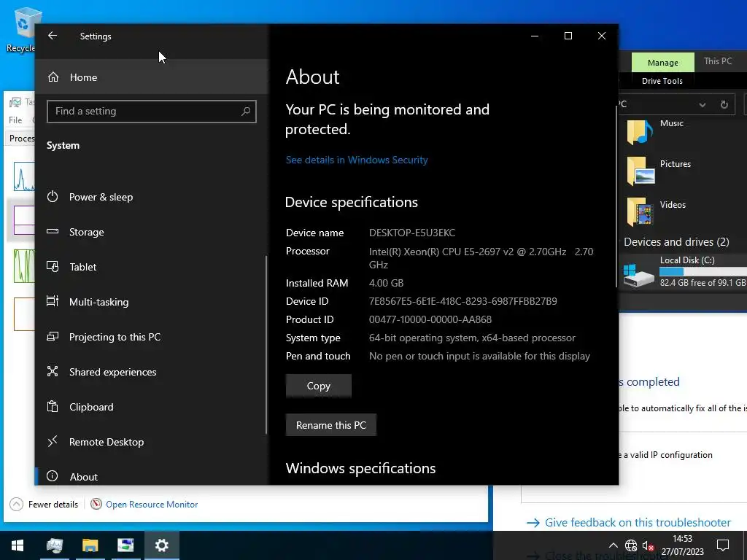Select Local Disk (C:) drive
747x560 pixels.
(685, 272)
